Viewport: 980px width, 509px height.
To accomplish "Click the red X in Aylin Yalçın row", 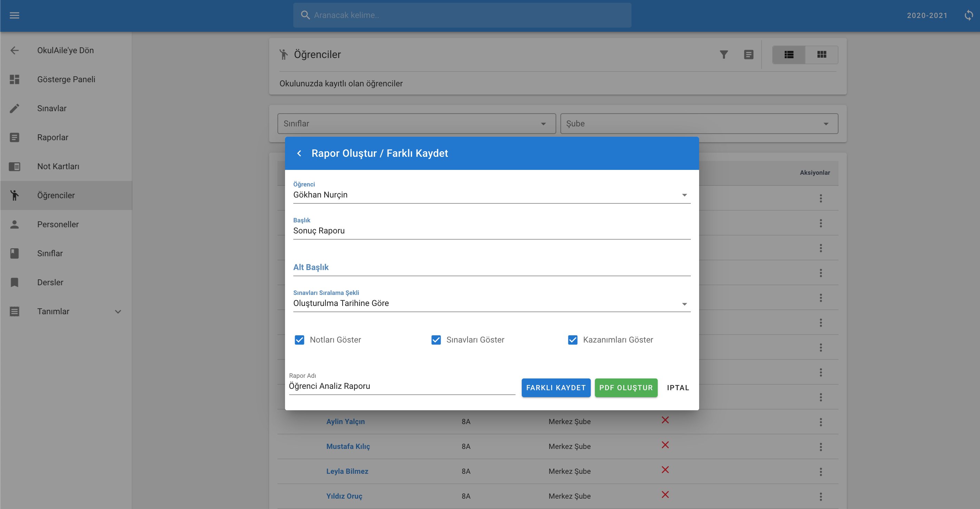I will pos(665,420).
